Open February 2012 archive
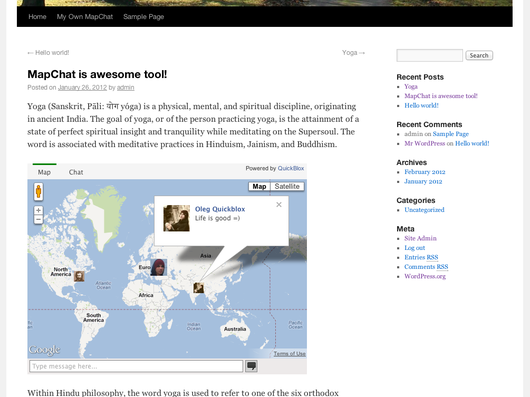 point(425,172)
